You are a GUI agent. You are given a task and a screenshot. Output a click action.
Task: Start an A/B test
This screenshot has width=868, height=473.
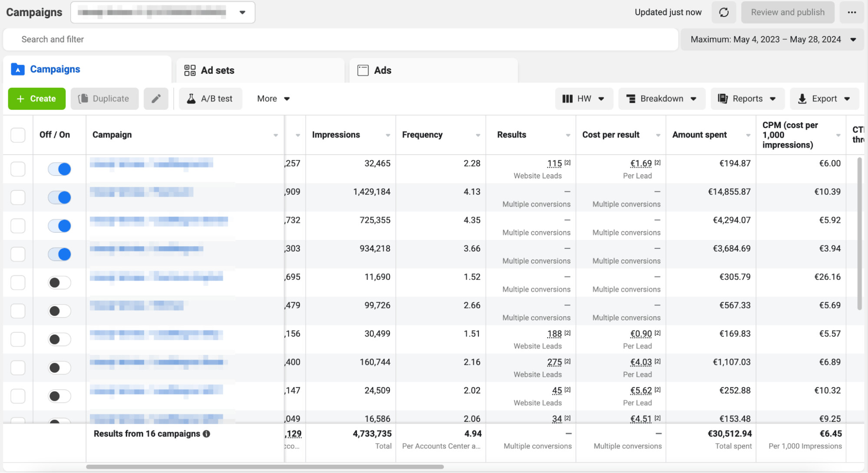point(211,99)
